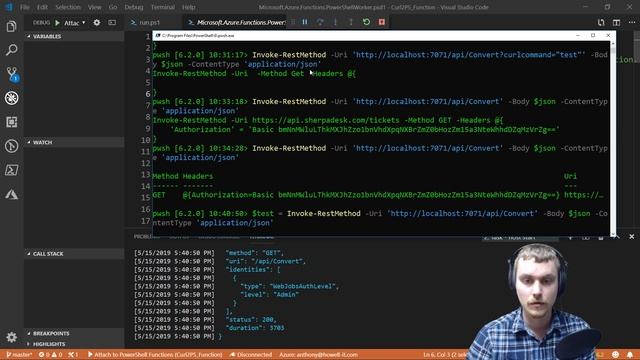The width and height of the screenshot is (640, 360).
Task: Collapse the BREAKPOINTS section
Action: click(74, 333)
